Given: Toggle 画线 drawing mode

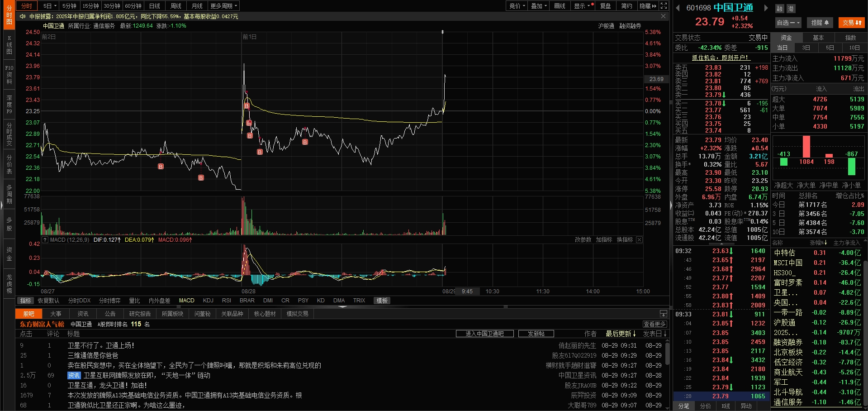Looking at the screenshot, I should 560,6.
